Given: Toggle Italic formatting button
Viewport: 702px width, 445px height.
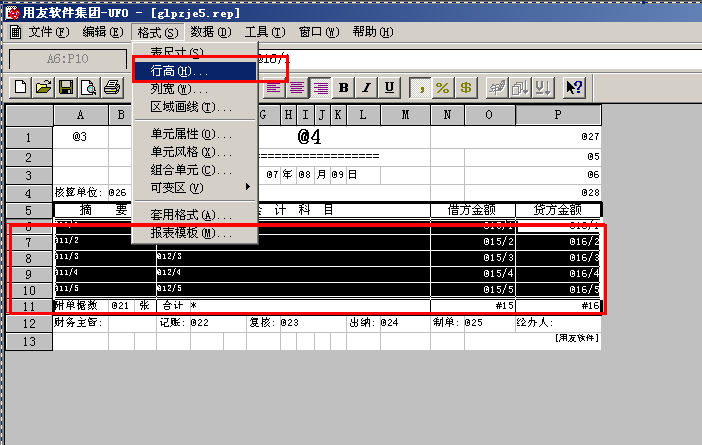Looking at the screenshot, I should [367, 88].
